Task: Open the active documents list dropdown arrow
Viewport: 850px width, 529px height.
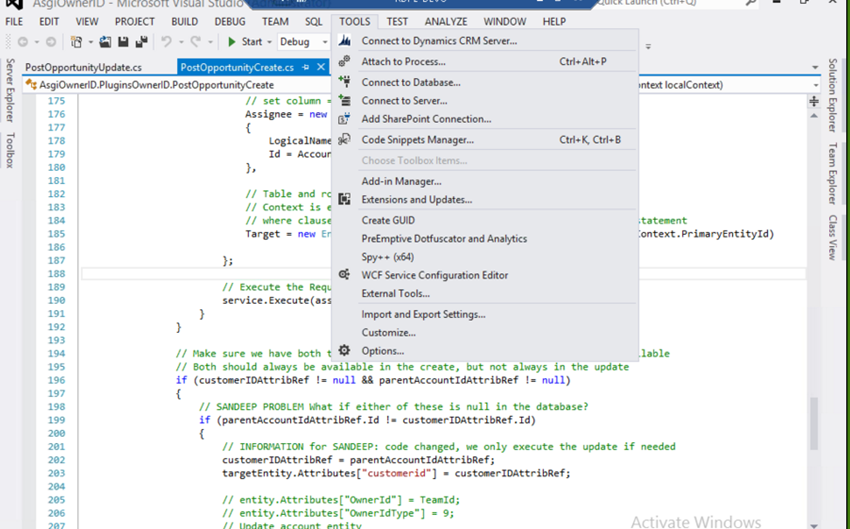Action: pos(813,67)
